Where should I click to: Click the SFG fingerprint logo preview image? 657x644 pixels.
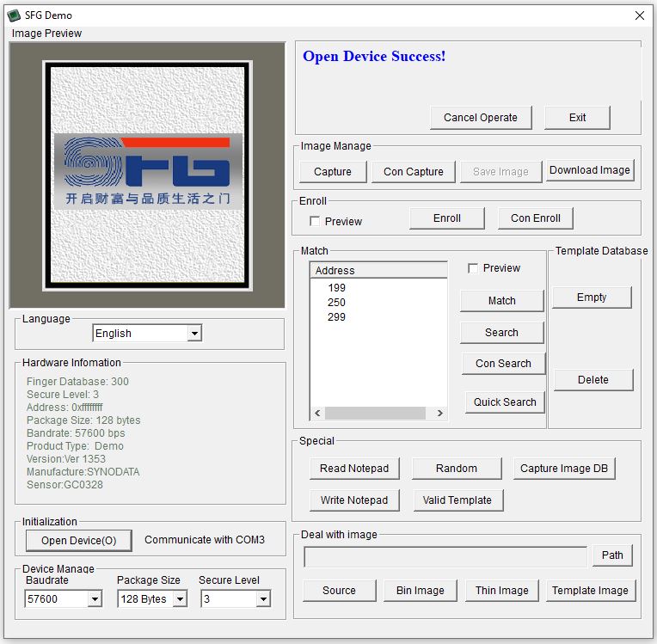coord(148,171)
